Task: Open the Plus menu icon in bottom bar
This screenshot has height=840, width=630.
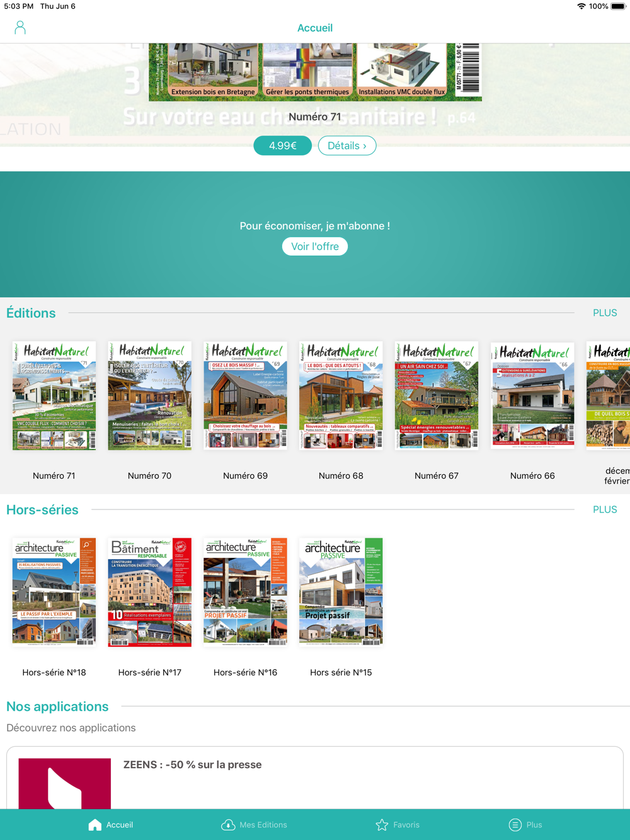Action: click(x=515, y=824)
